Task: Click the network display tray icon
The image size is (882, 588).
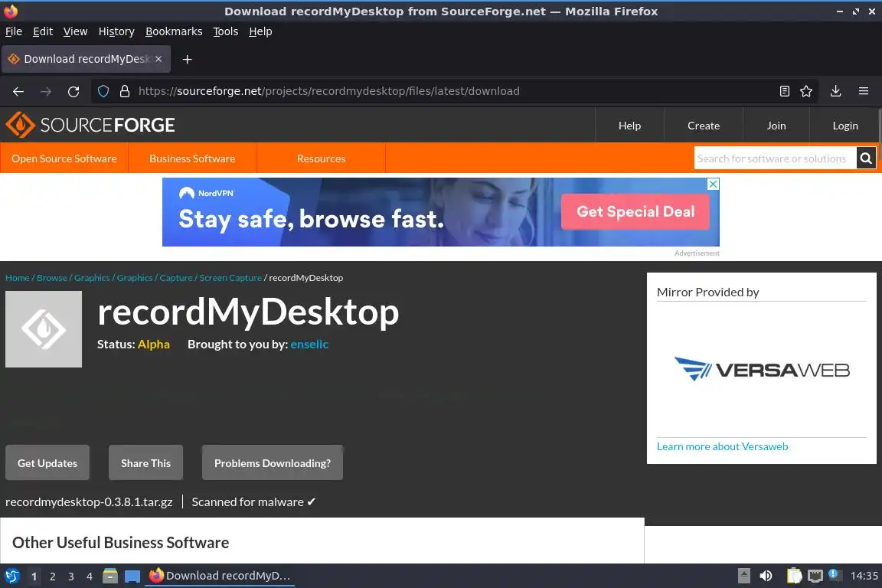Action: point(815,576)
